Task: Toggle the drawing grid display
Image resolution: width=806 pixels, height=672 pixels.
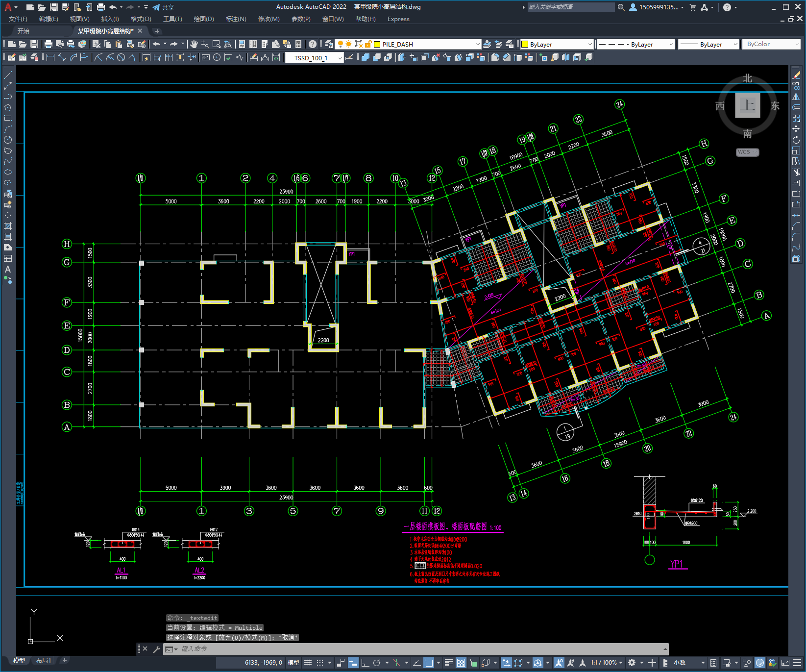Action: [308, 663]
